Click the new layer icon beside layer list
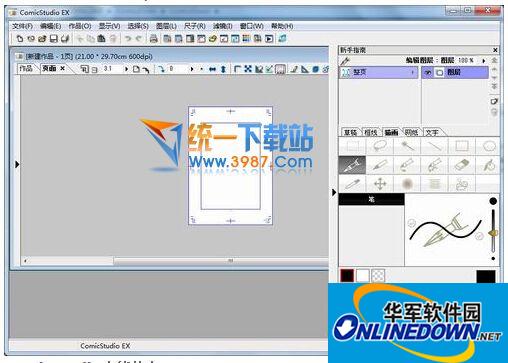Screen dimensions: 508x363 coord(494,101)
